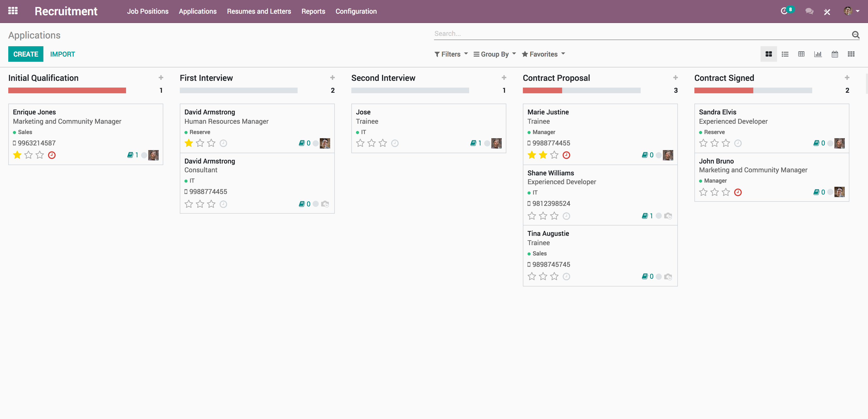Image resolution: width=868 pixels, height=419 pixels.
Task: Switch to Pivot table view
Action: [x=801, y=54]
